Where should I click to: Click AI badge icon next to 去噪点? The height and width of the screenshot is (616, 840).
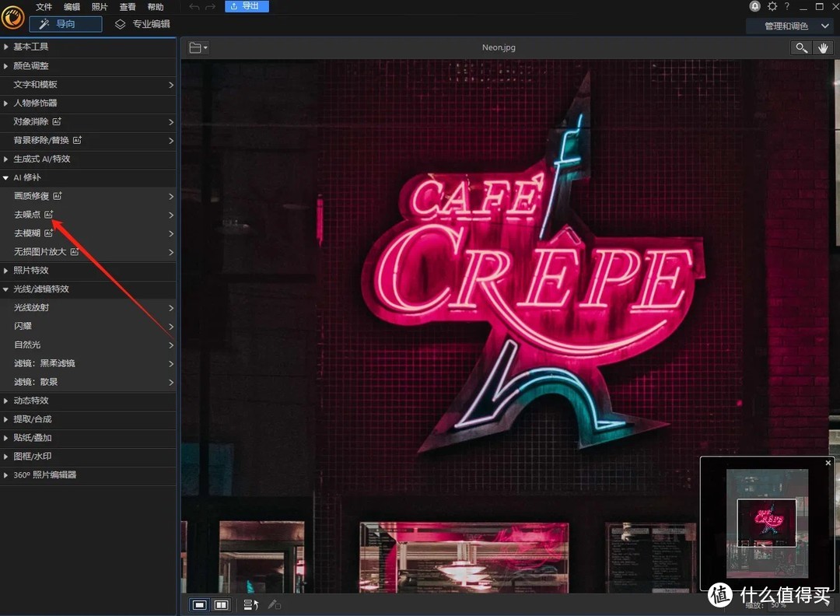pos(49,214)
